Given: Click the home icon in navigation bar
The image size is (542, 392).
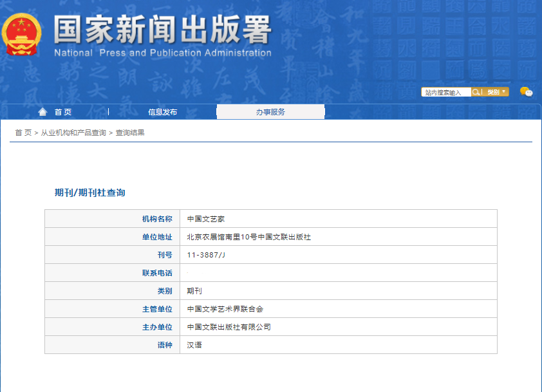Looking at the screenshot, I should click(x=42, y=112).
